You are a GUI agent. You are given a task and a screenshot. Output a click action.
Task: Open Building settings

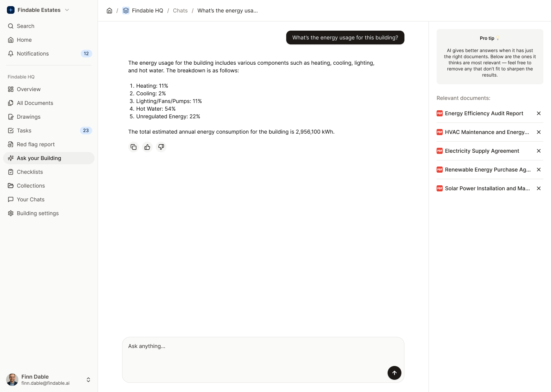[49, 213]
